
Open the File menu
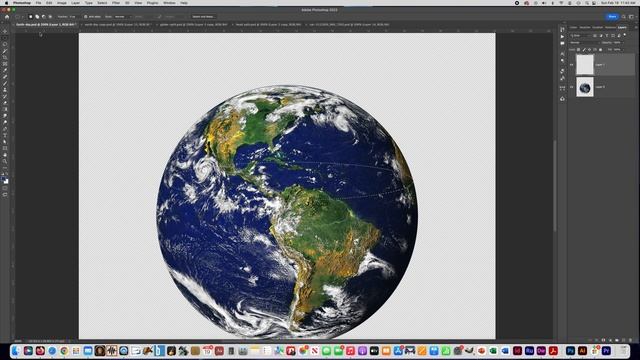pyautogui.click(x=38, y=3)
